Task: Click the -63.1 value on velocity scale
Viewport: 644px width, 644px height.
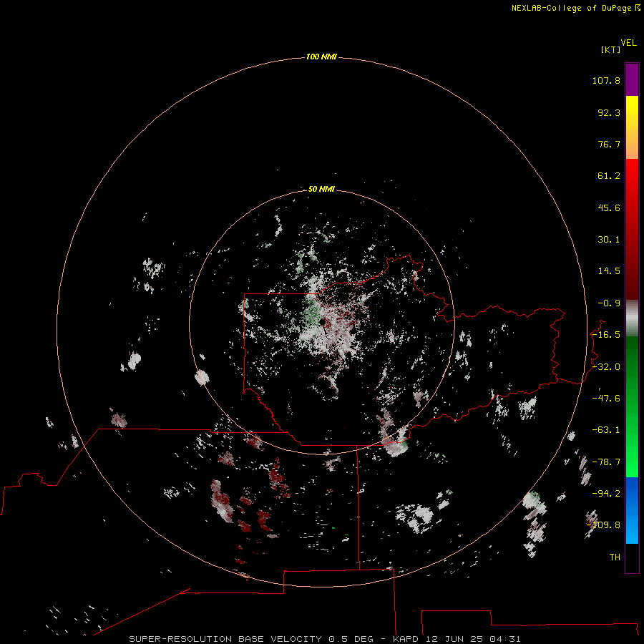Action: [606, 430]
